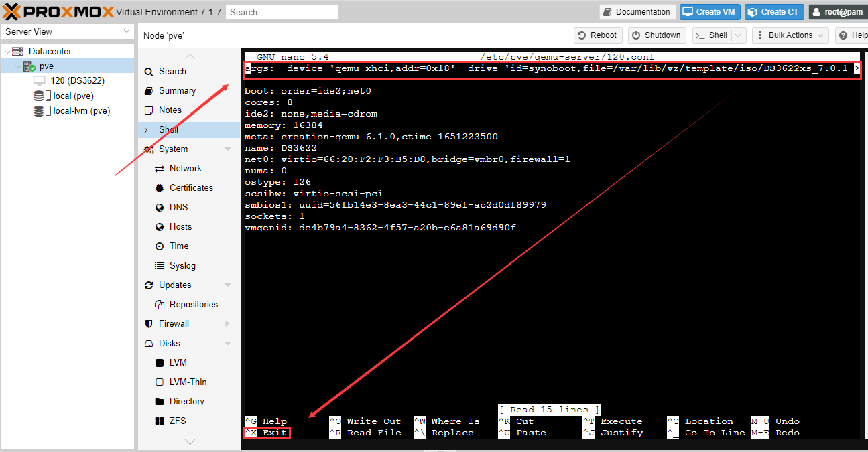This screenshot has width=868, height=452.
Task: Select Shell in node menu
Action: pos(189,129)
